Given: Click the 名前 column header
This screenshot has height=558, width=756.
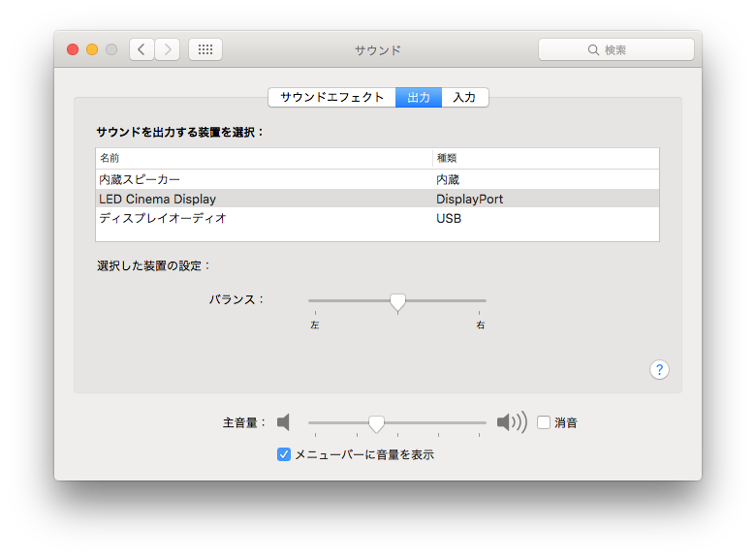Looking at the screenshot, I should [264, 158].
